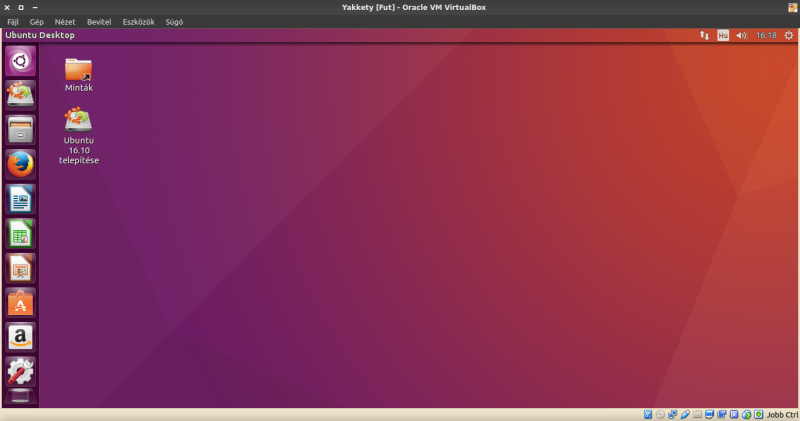Open LibreOffice Calc spreadsheet icon

tap(20, 233)
